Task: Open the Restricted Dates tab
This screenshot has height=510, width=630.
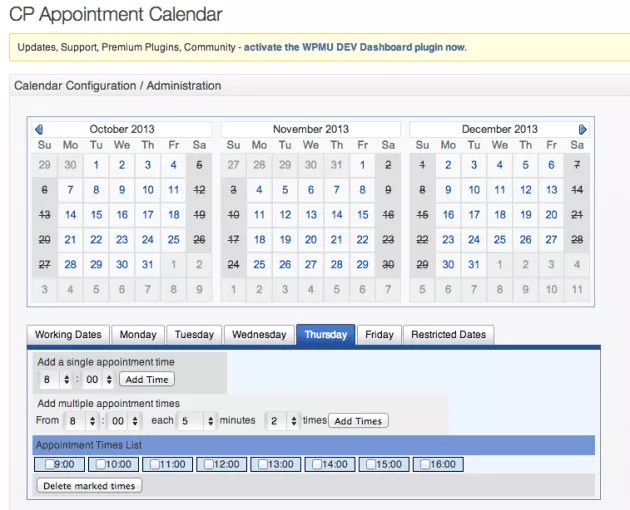Action: 448,335
